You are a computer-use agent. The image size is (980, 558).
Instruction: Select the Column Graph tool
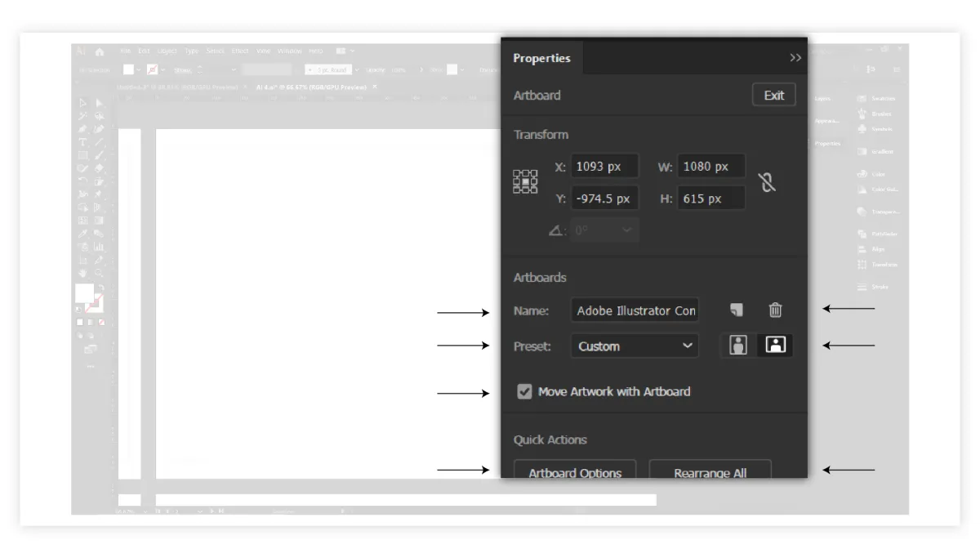(x=99, y=247)
